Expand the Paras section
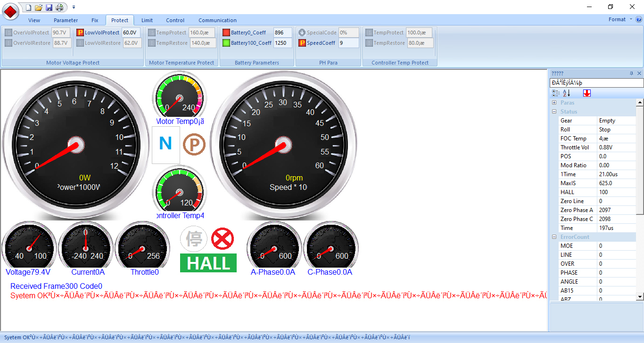The height and width of the screenshot is (343, 644). [554, 103]
